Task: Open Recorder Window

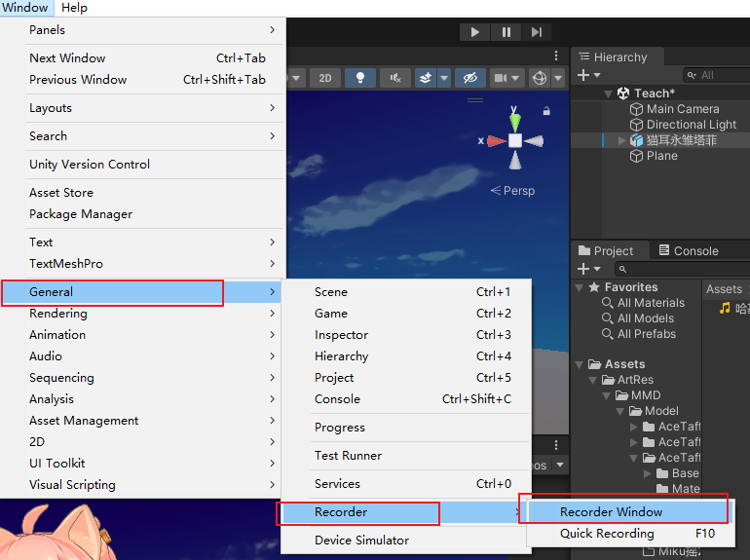Action: tap(627, 511)
